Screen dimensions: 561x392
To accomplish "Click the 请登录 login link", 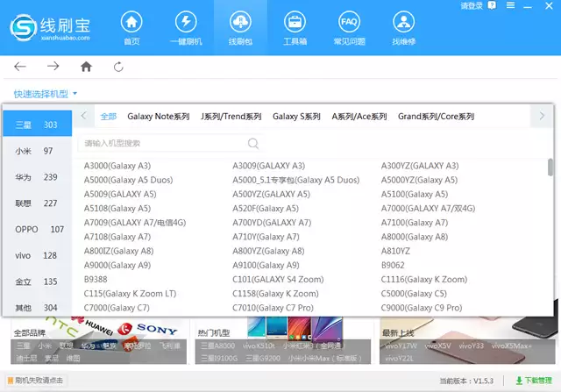I will 472,6.
